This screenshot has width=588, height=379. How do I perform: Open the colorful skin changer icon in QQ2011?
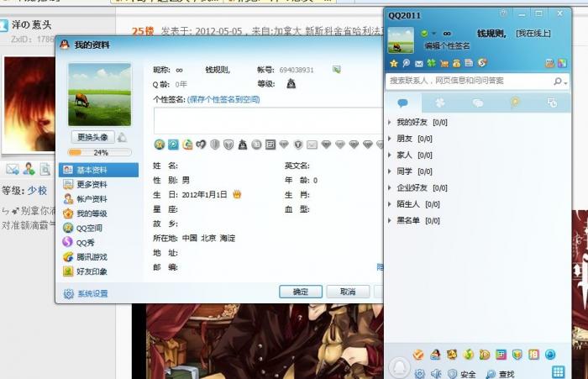pos(562,63)
